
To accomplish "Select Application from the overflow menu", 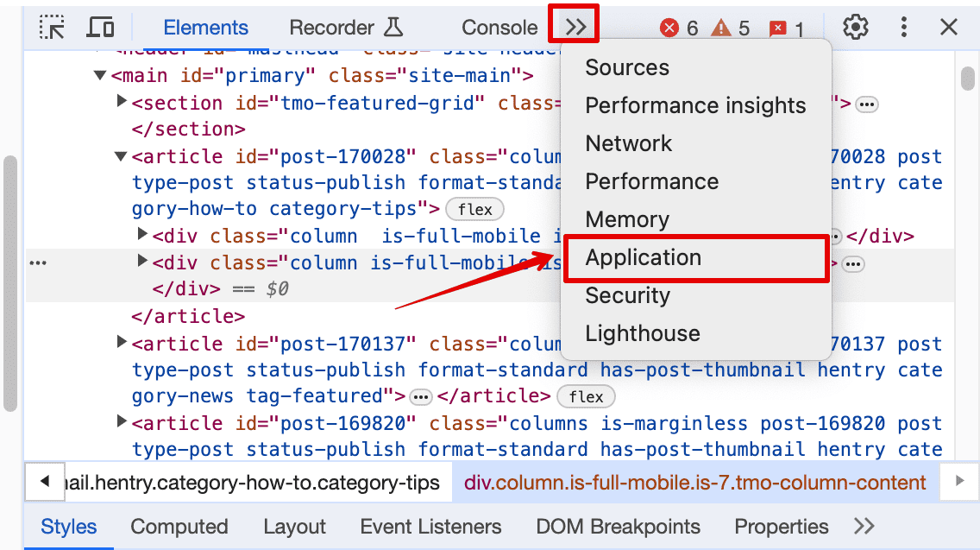I will point(644,257).
